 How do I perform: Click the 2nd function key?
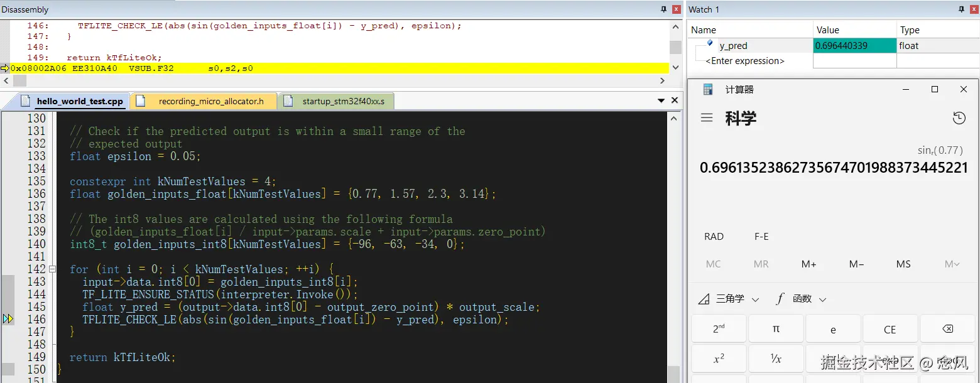click(719, 329)
